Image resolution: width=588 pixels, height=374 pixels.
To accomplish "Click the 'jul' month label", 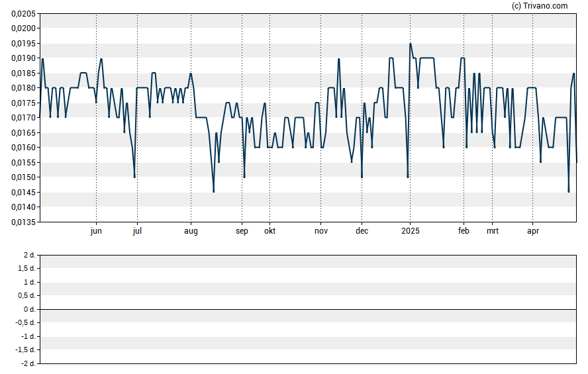I will point(137,231).
